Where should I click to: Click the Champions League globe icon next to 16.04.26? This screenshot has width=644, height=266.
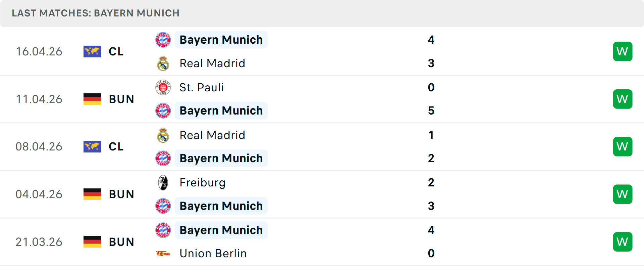tap(92, 51)
